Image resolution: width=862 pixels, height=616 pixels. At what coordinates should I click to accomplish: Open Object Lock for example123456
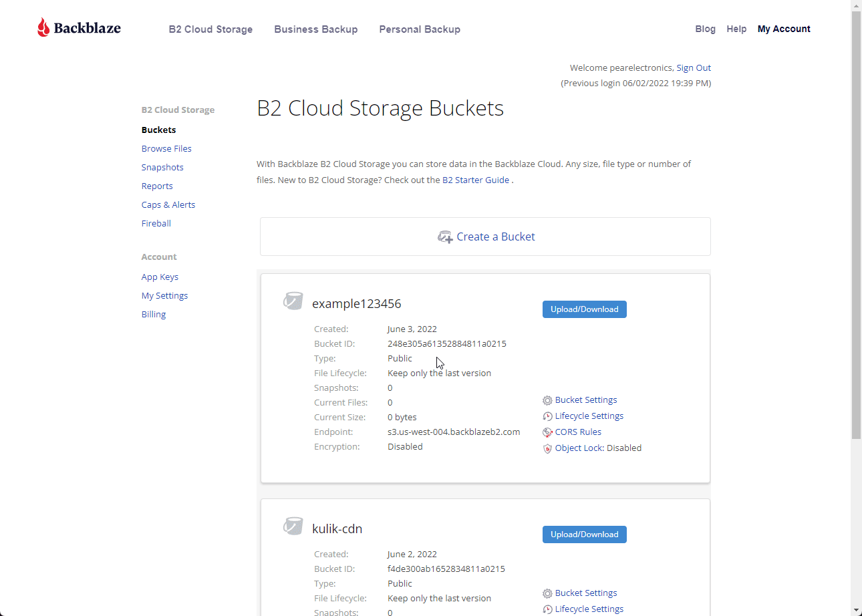(x=579, y=448)
